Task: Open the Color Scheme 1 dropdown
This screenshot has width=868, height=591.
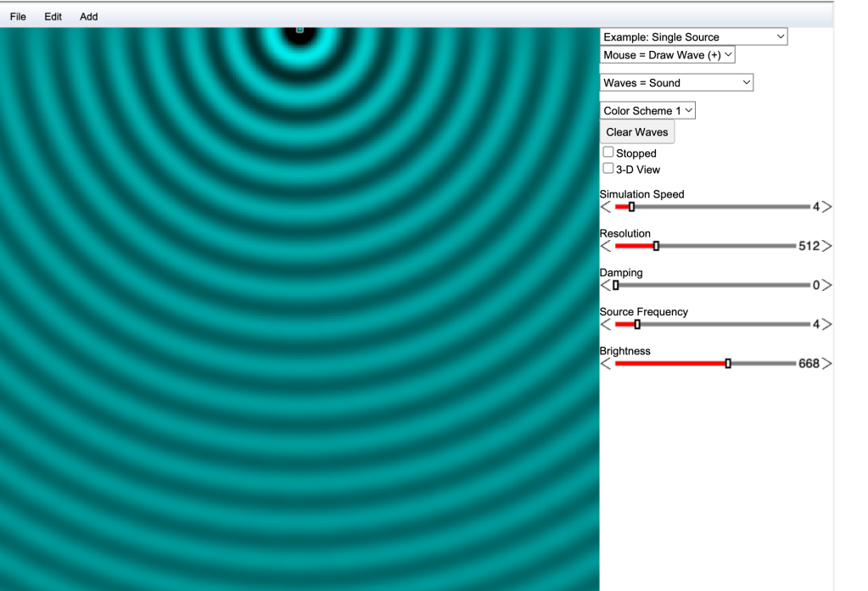Action: pos(647,111)
